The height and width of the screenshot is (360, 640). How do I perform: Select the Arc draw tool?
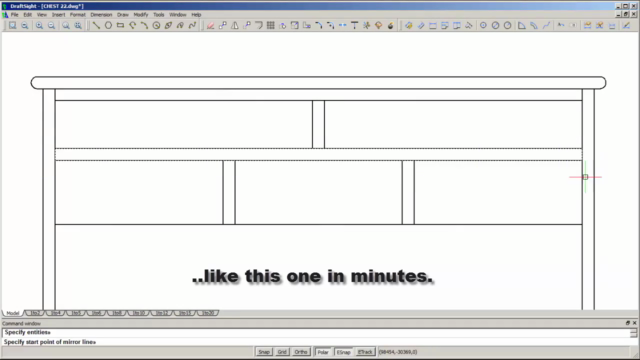[144, 25]
